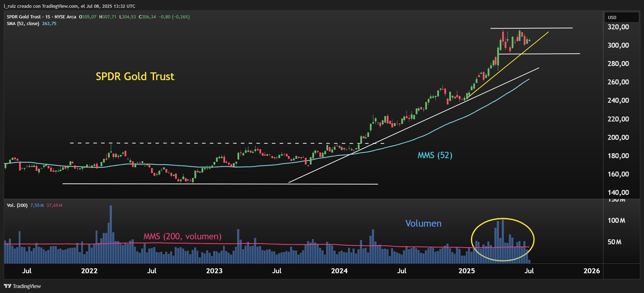Click the volume average value 37,69M
This screenshot has width=644, height=293.
[x=54, y=205]
